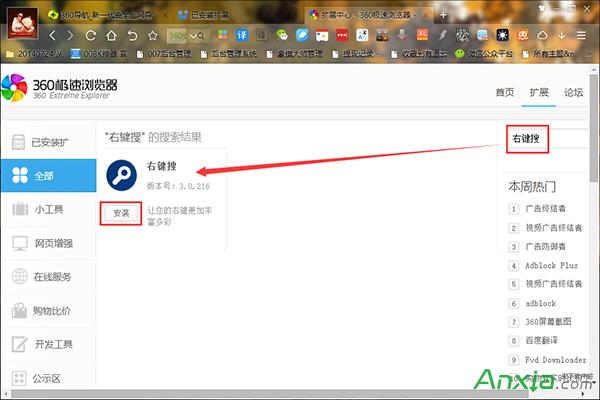600x400 pixels.
Task: Click the brightness sun extension icon
Action: coord(502,35)
